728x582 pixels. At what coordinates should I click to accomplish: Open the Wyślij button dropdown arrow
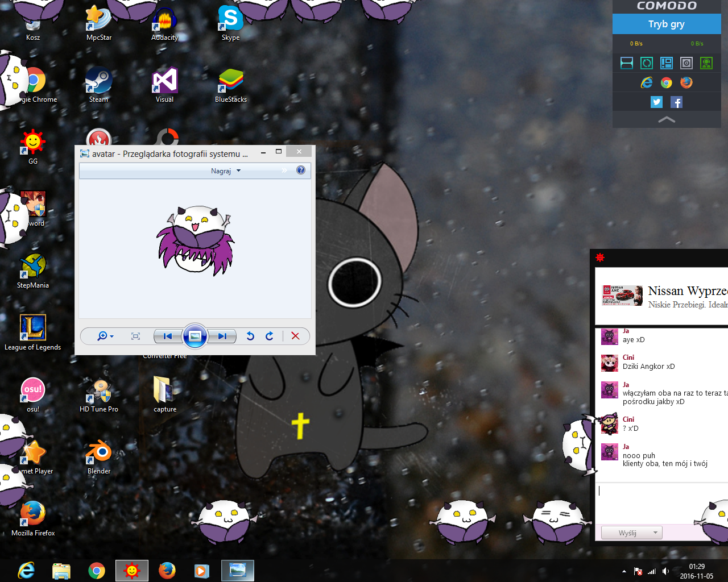point(656,533)
